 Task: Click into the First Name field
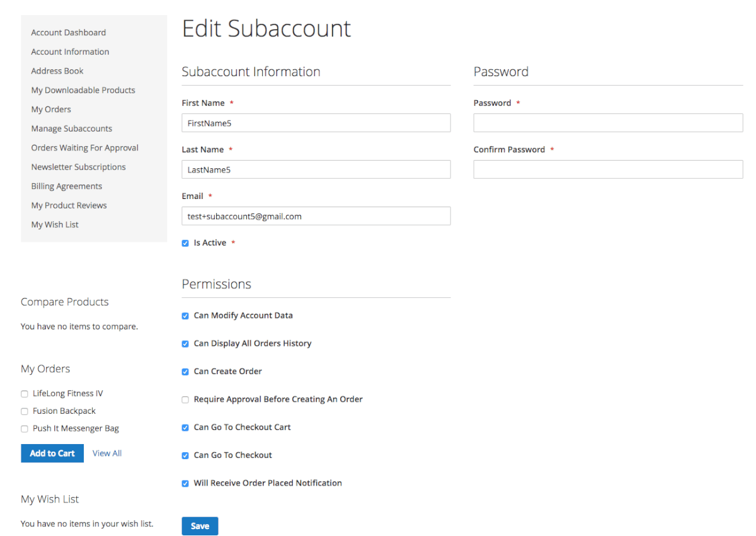[x=316, y=123]
